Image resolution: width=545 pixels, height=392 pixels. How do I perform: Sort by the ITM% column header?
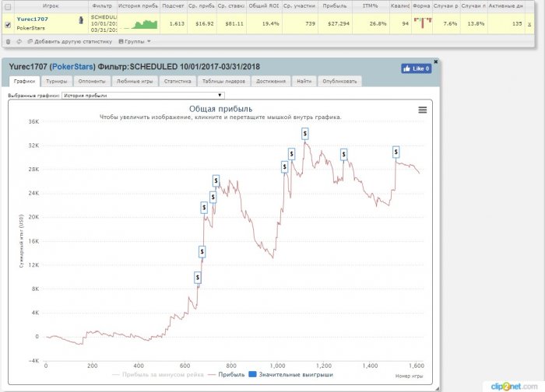(370, 6)
